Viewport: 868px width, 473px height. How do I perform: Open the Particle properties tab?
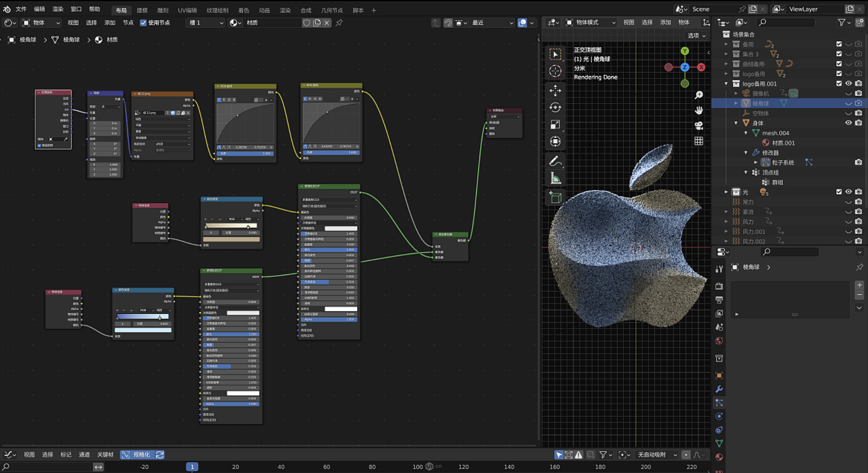coord(719,403)
